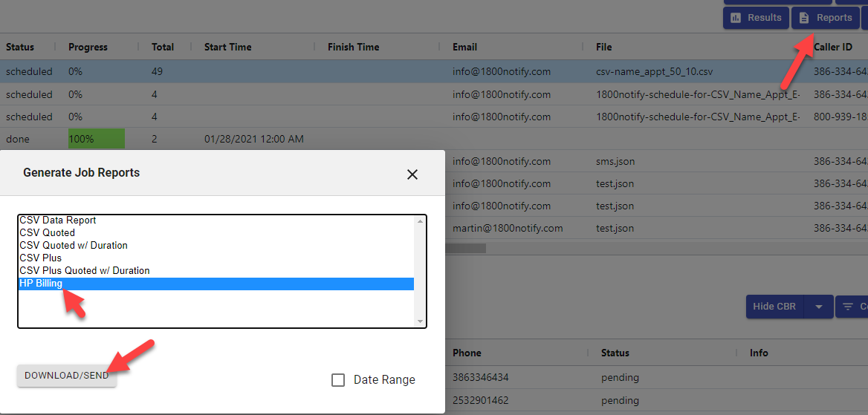Click the green 100% progress bar
Screen dimensions: 868x415
(x=96, y=139)
